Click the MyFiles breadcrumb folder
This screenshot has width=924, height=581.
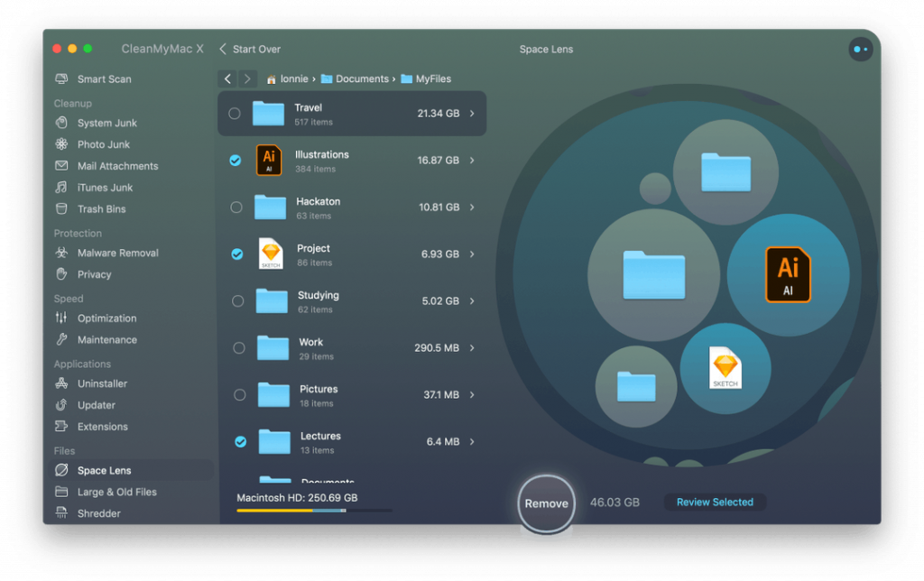point(426,79)
